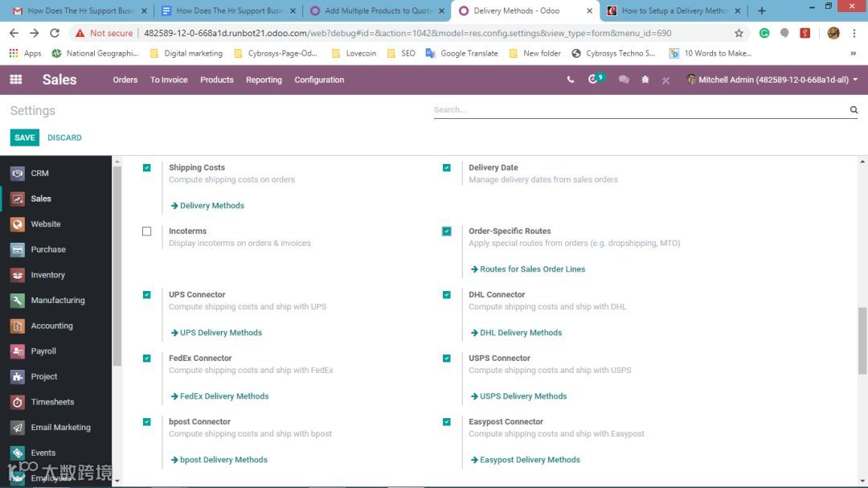Image resolution: width=868 pixels, height=488 pixels.
Task: Enable the Incoterms checkbox
Action: click(x=147, y=232)
